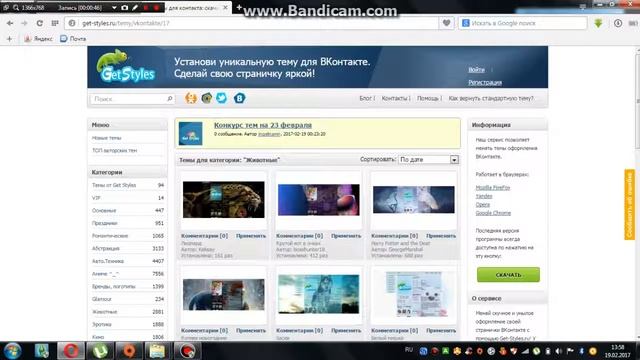Open uTorrent from the taskbar
640x360 pixels.
[100, 351]
